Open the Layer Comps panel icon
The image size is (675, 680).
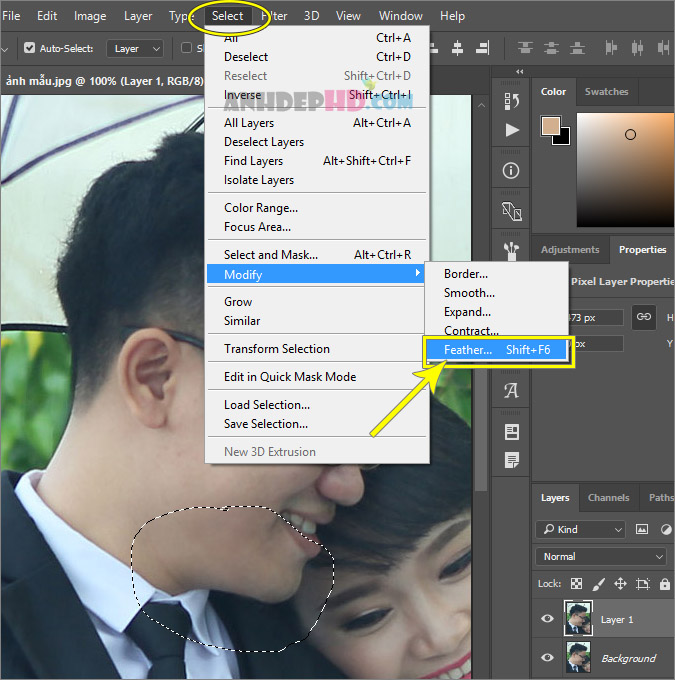tap(512, 432)
